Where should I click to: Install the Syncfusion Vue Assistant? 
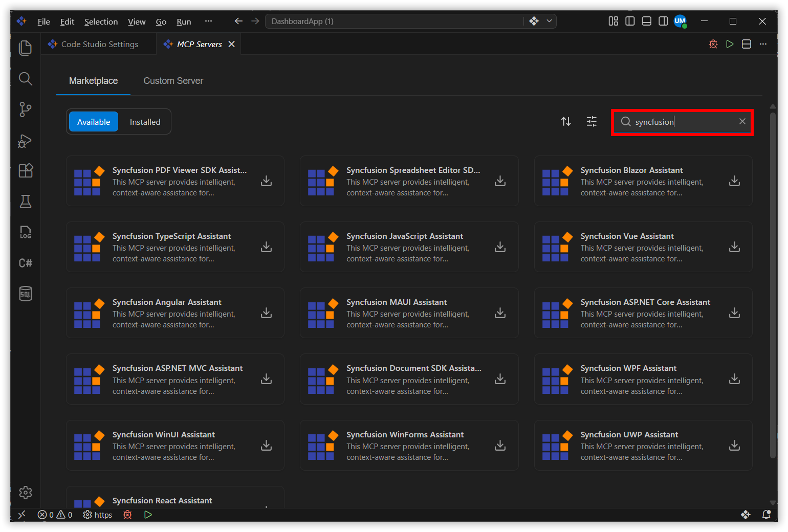point(735,247)
